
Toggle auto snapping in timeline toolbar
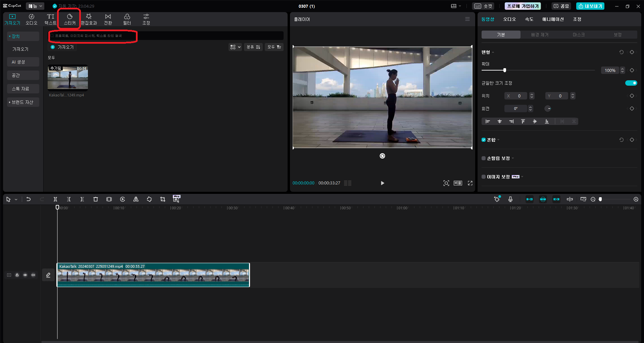tap(543, 199)
